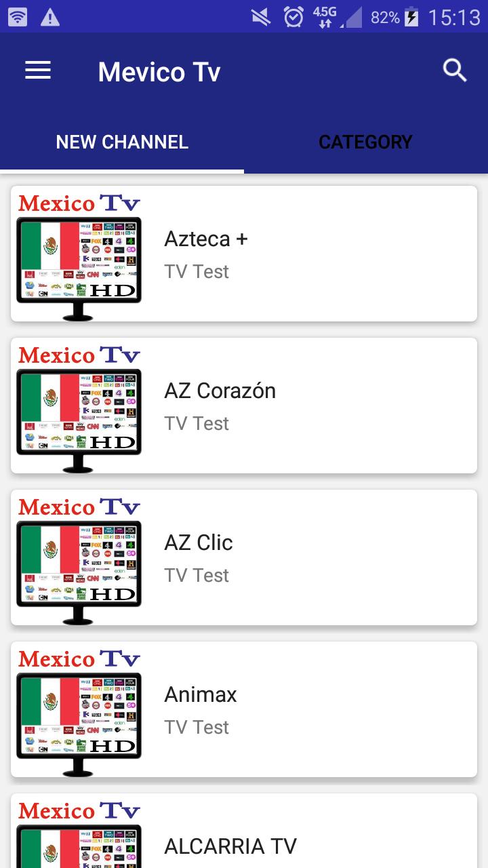Switch to the NEW CHANNEL tab
488x868 pixels.
(122, 142)
